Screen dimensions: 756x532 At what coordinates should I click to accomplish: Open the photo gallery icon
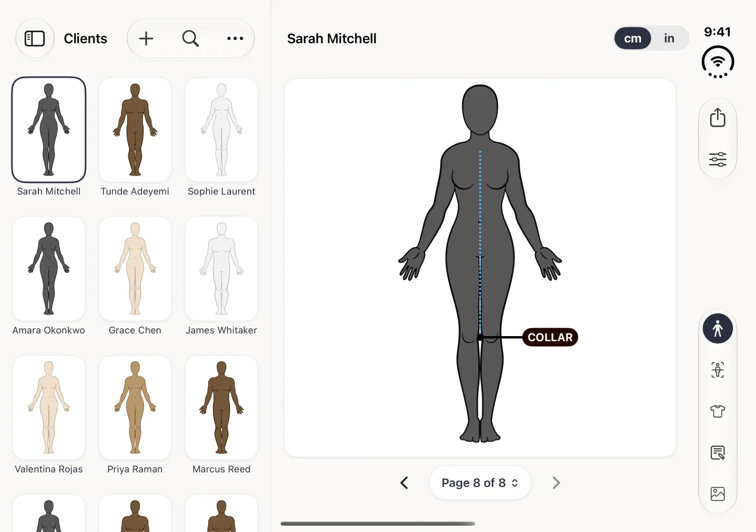point(718,494)
